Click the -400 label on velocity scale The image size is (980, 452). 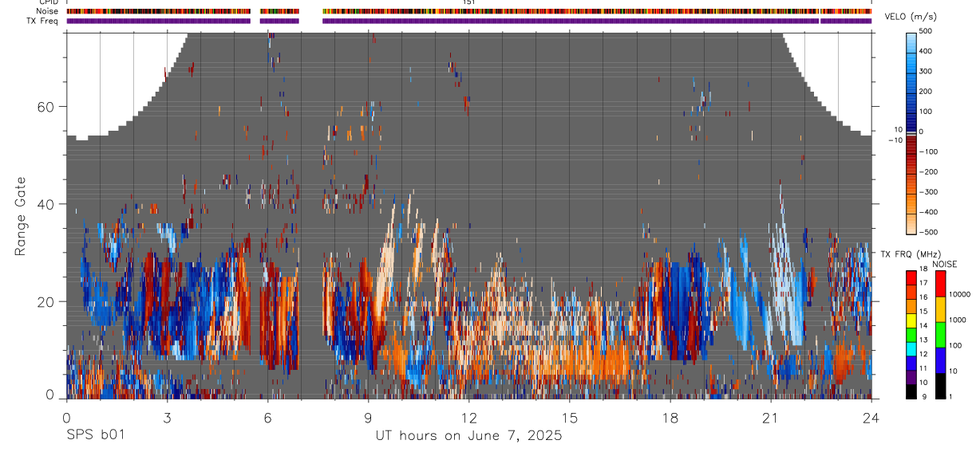(x=928, y=212)
